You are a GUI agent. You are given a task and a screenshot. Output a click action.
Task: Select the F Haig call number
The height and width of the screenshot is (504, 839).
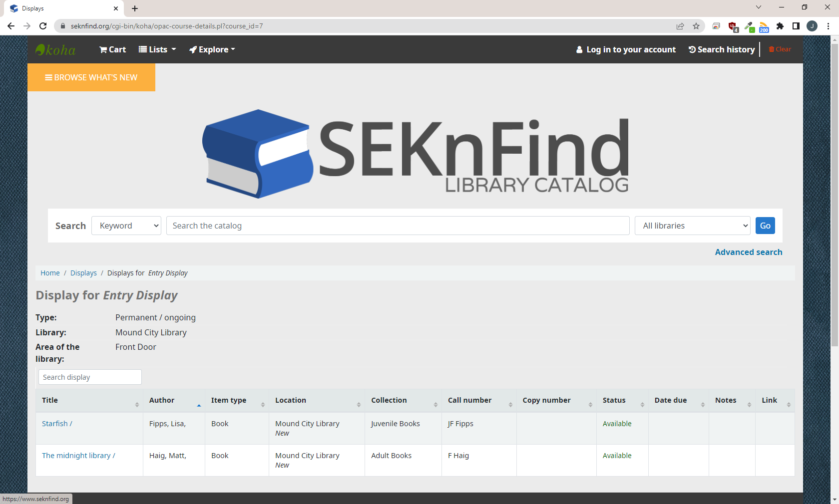(458, 456)
